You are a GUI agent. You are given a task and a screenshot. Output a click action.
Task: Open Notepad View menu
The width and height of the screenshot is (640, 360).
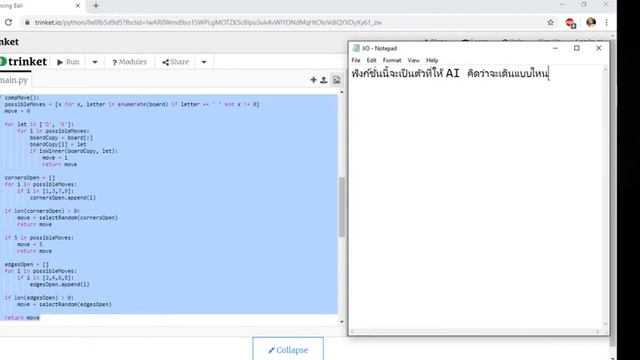tap(413, 60)
